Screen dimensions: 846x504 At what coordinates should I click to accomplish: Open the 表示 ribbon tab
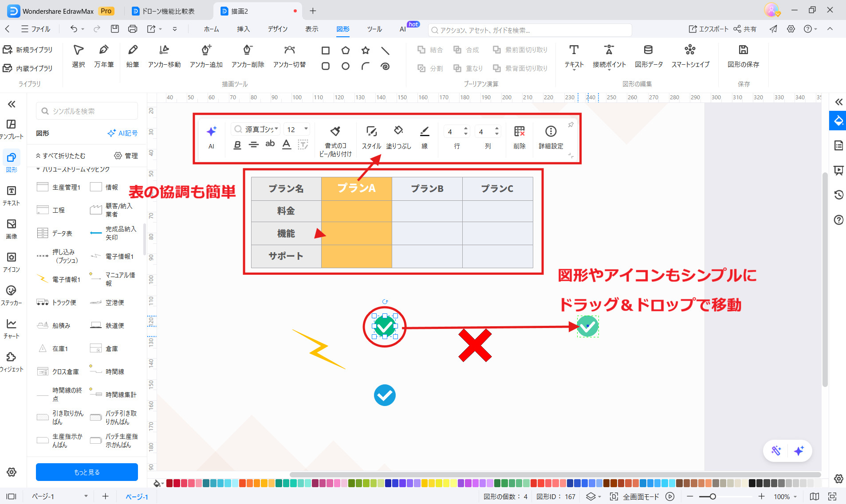coord(311,29)
